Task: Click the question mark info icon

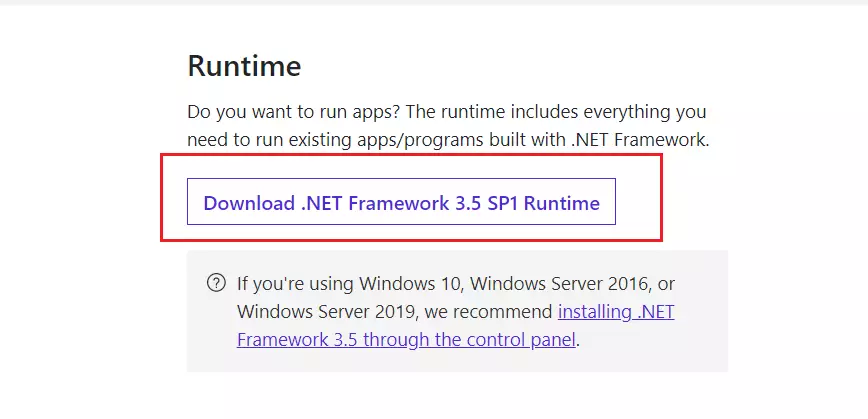Action: (x=216, y=283)
